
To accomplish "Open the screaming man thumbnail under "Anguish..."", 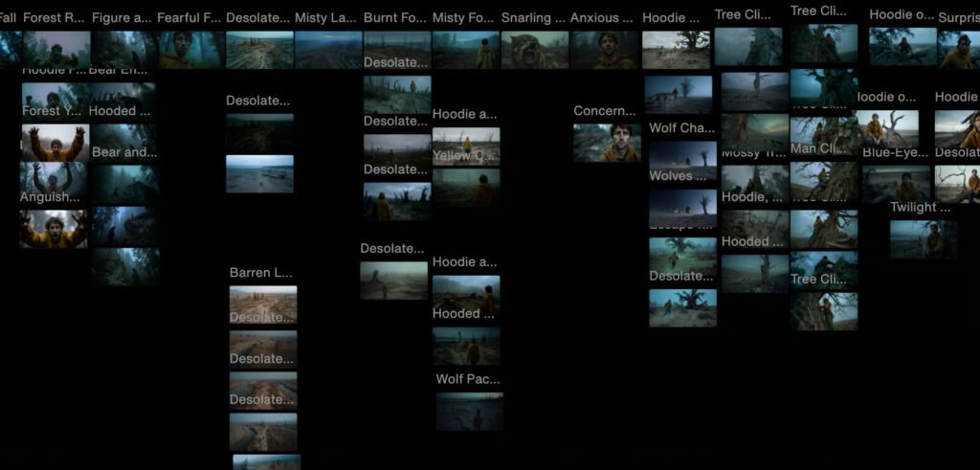I will [x=54, y=230].
